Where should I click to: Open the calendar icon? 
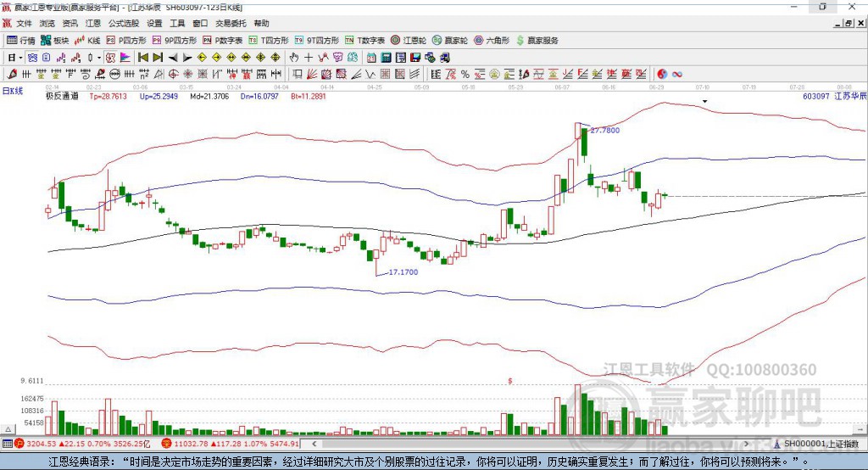coord(371,58)
